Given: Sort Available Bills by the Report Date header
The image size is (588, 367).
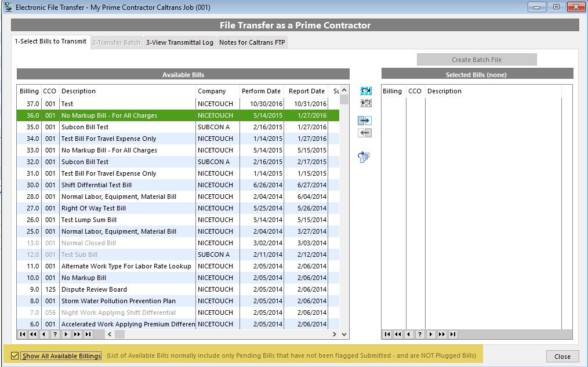Looking at the screenshot, I should [306, 91].
